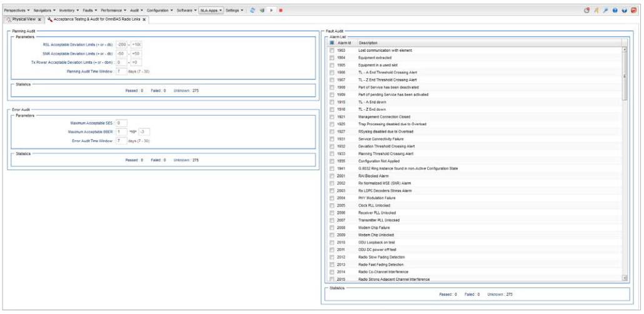Image resolution: width=644 pixels, height=314 pixels.
Task: Click the blue pin icon at top right
Action: (x=605, y=10)
